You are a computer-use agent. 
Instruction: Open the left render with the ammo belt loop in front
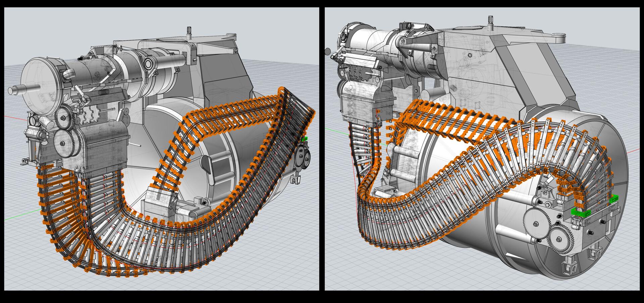(162, 149)
